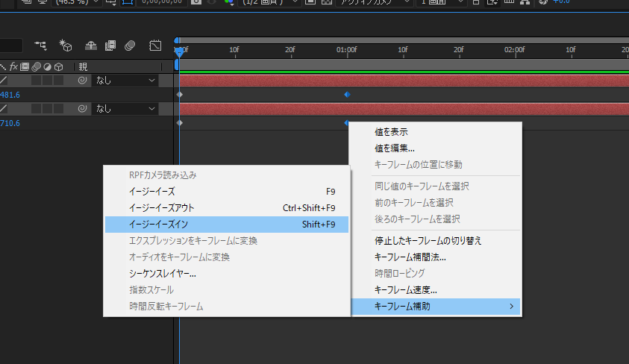The height and width of the screenshot is (364, 629).
Task: Click the timeline layer search field
Action: [11, 45]
